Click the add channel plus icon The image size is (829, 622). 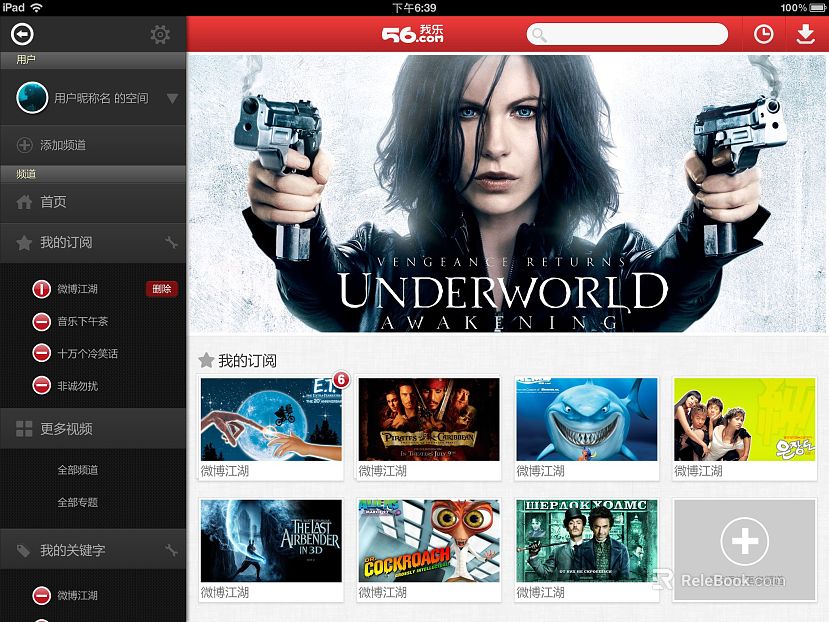(24, 145)
